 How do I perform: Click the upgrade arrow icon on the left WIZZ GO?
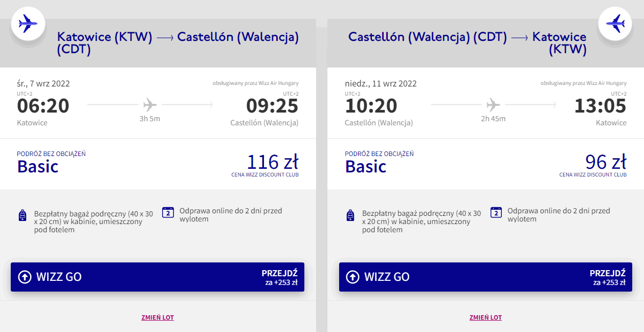[x=25, y=277]
